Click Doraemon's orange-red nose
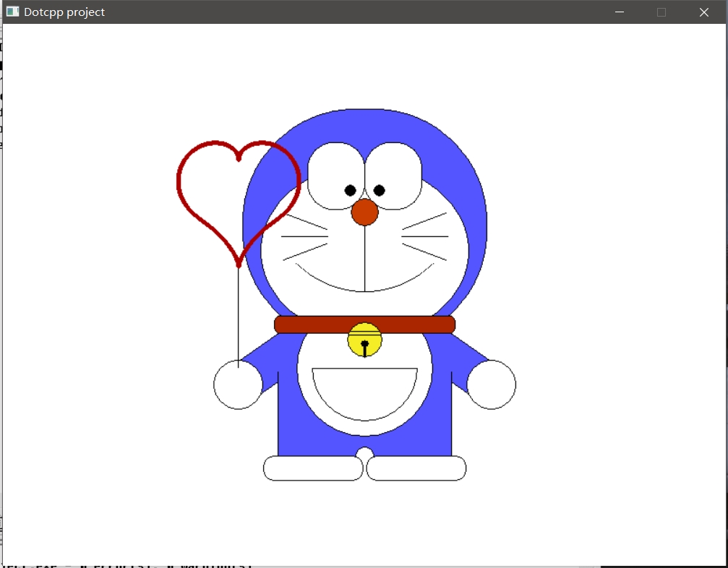 364,212
